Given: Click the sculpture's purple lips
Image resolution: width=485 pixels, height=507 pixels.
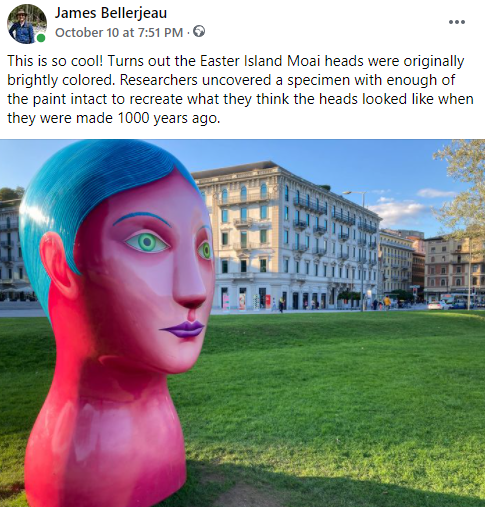Looking at the screenshot, I should [184, 329].
